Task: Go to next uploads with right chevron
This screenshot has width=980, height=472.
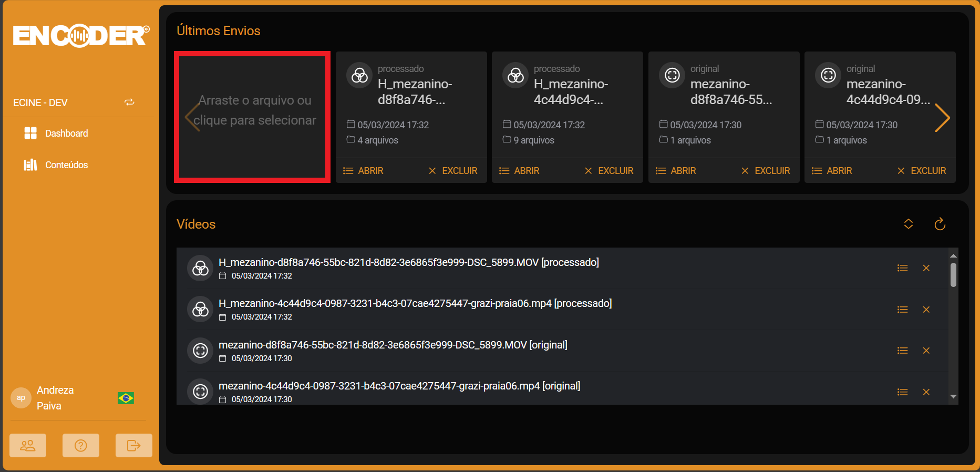Action: coord(942,118)
